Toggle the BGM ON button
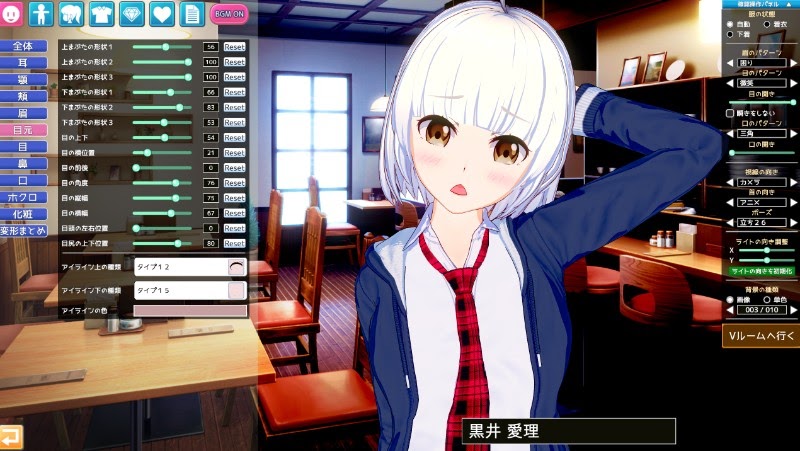 229,14
